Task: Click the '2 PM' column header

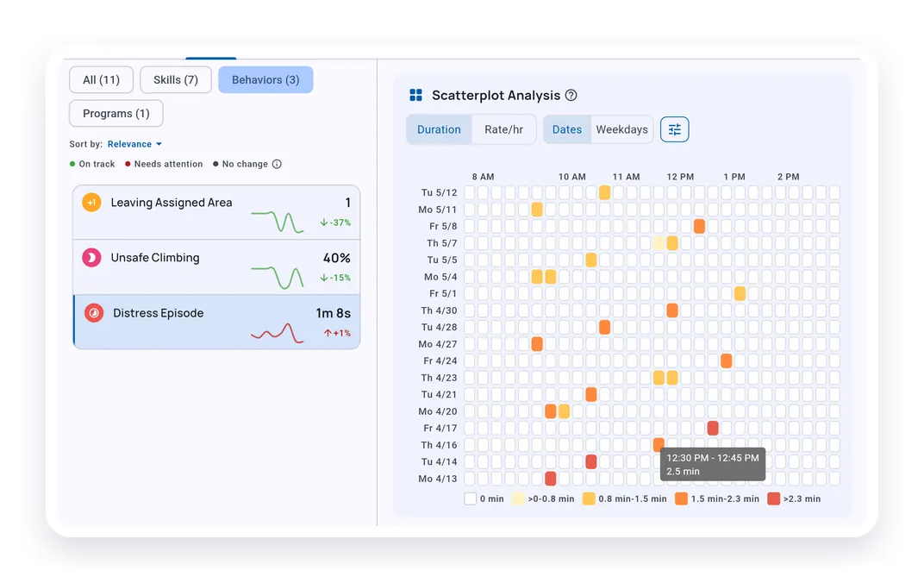Action: 788,177
